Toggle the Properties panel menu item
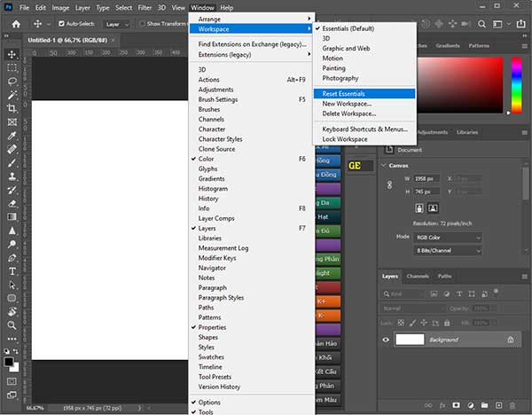Screen dimensions: 532x415 (x=252, y=327)
